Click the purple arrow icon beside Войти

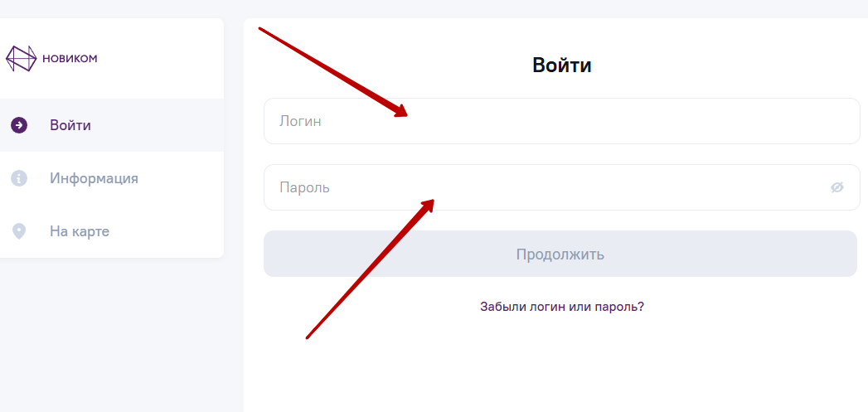tap(19, 125)
